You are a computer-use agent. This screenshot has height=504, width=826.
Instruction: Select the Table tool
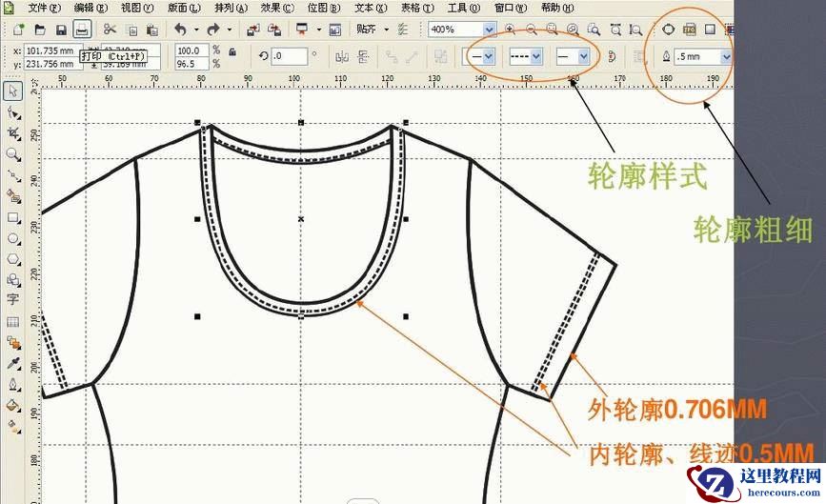[12, 322]
